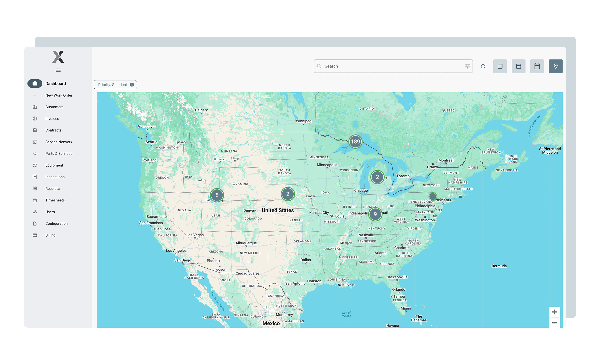The width and height of the screenshot is (600, 364).
Task: Click the Contracts clipboard icon
Action: pos(35,130)
